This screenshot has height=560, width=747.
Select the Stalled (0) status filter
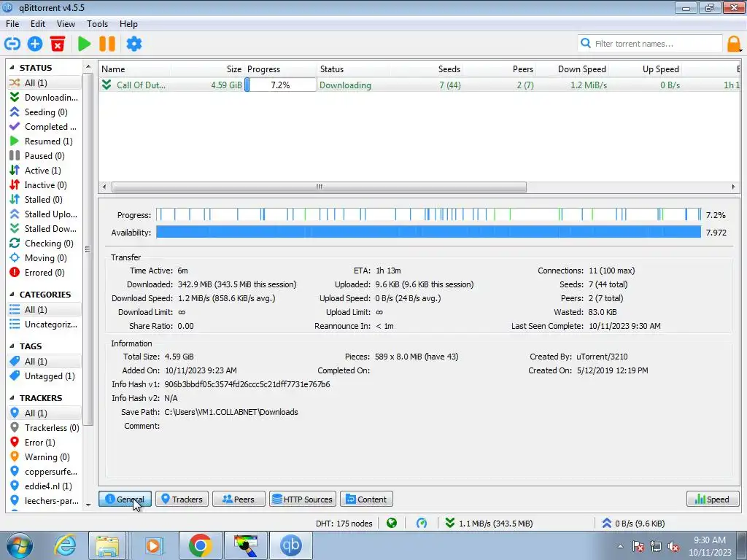(44, 200)
